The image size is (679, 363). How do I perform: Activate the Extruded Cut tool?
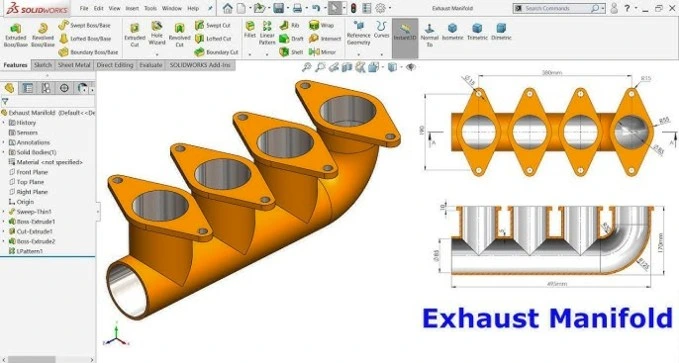(x=135, y=35)
